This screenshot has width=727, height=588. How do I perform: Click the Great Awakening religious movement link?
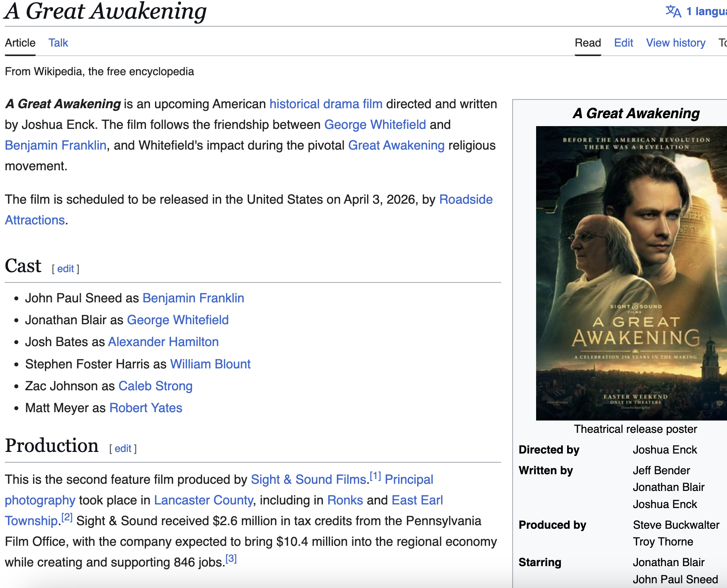pos(396,145)
